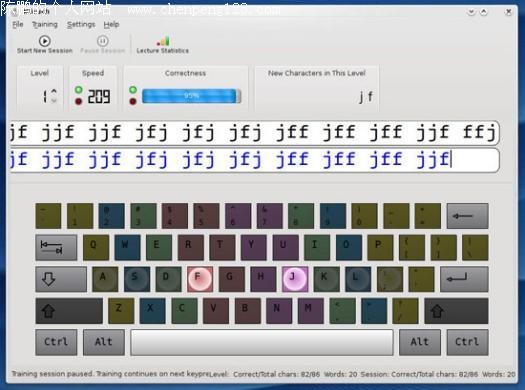This screenshot has width=525, height=390.
Task: Open Lecture Statistics chart icon
Action: point(163,41)
